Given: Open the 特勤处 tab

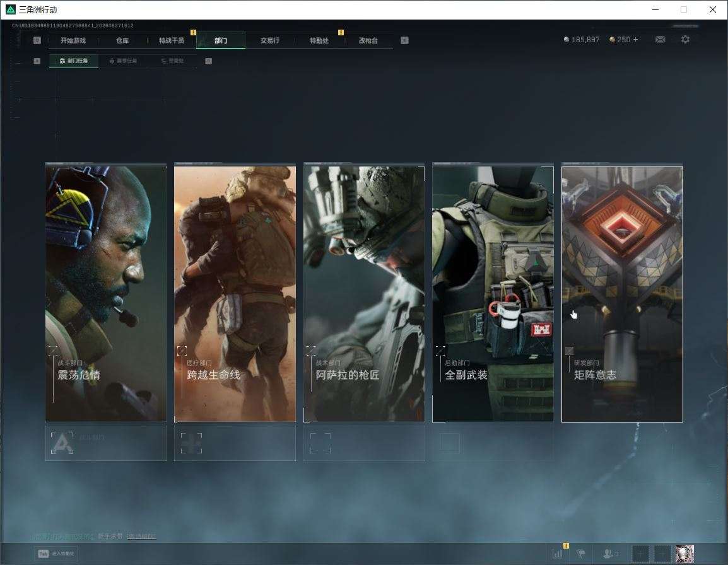Looking at the screenshot, I should [319, 40].
